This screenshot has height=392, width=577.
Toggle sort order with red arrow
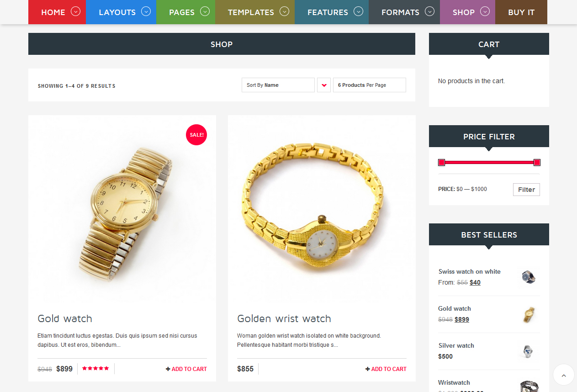[x=324, y=85]
